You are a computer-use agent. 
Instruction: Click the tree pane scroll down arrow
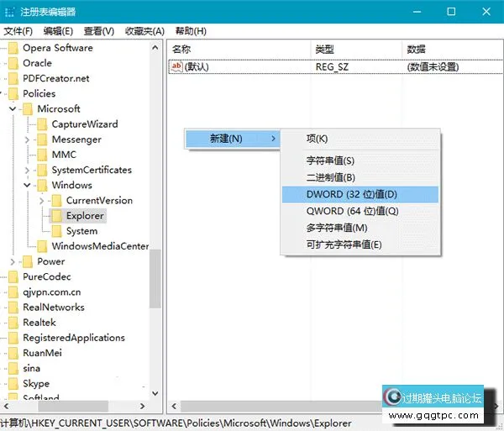[155, 393]
